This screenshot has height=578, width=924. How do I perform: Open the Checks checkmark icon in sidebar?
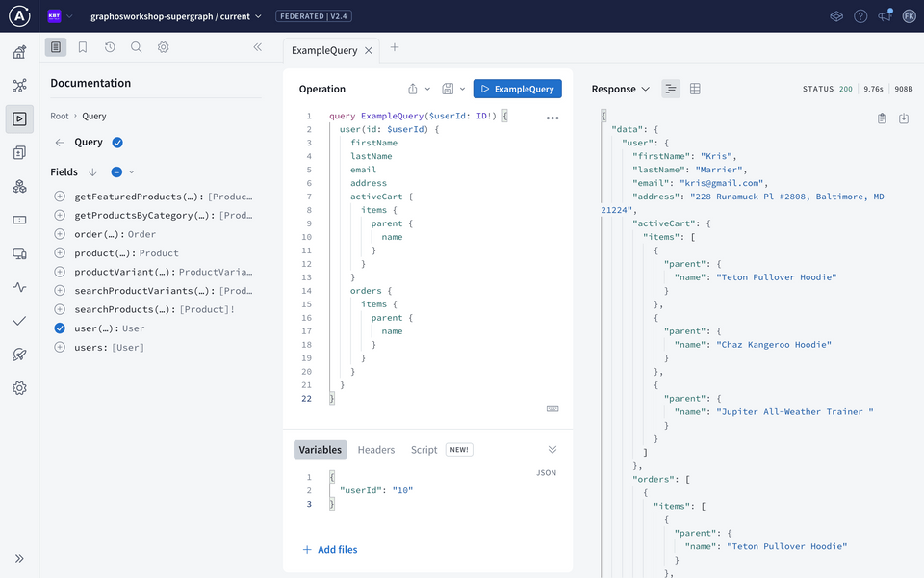coord(19,321)
